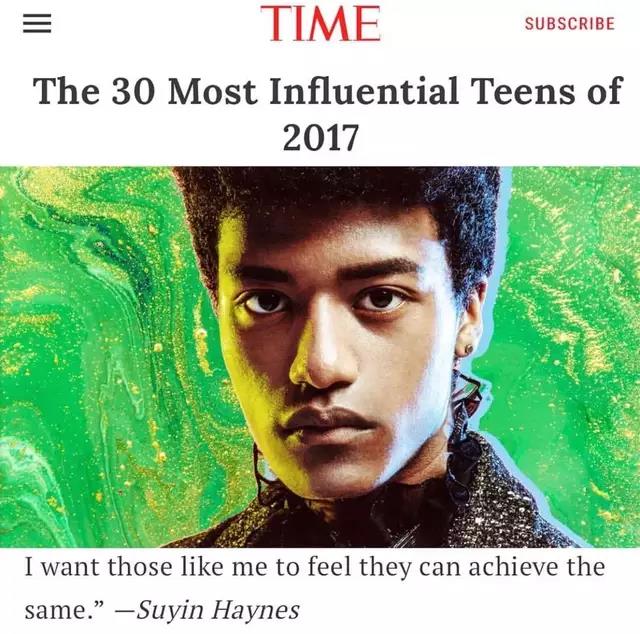Open the hamburger navigation menu
This screenshot has width=640, height=634.
37,23
